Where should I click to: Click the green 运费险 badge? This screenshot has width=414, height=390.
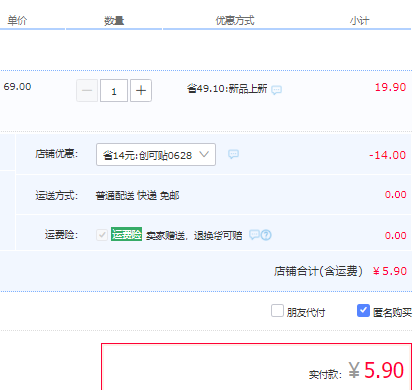point(126,234)
